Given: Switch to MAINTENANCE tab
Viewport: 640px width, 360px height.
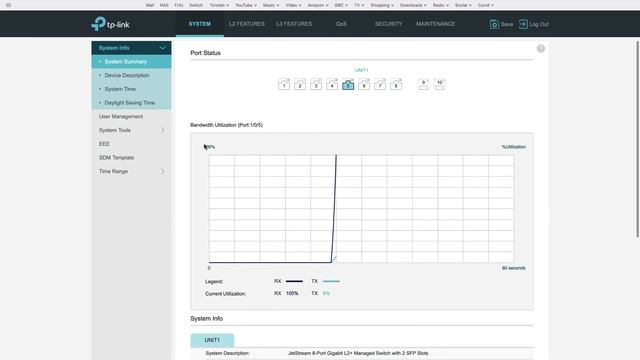Looking at the screenshot, I should pyautogui.click(x=436, y=24).
